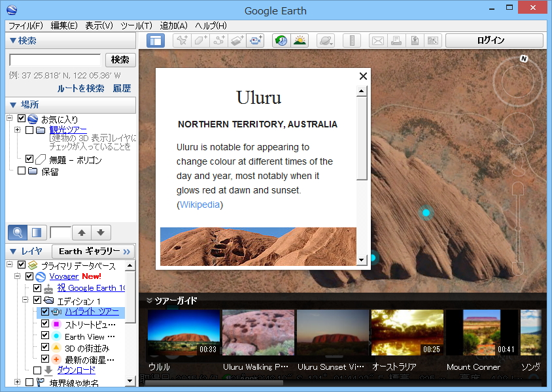Image resolution: width=552 pixels, height=392 pixels.
Task: Enable the 観光ツアー checkbox
Action: [x=29, y=130]
